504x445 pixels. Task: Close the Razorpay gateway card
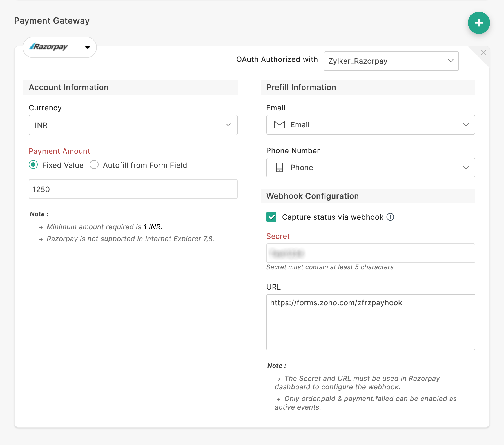[483, 52]
